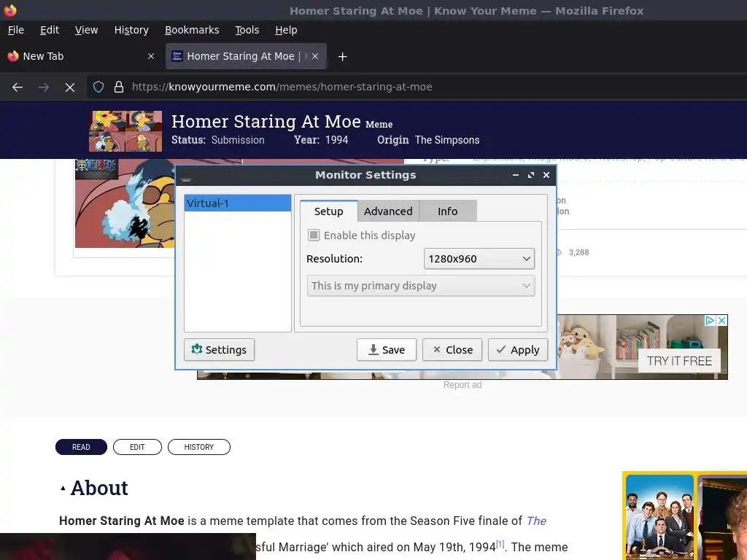Click the Firefox logo in title bar
Image resolution: width=747 pixels, height=560 pixels.
pyautogui.click(x=10, y=10)
